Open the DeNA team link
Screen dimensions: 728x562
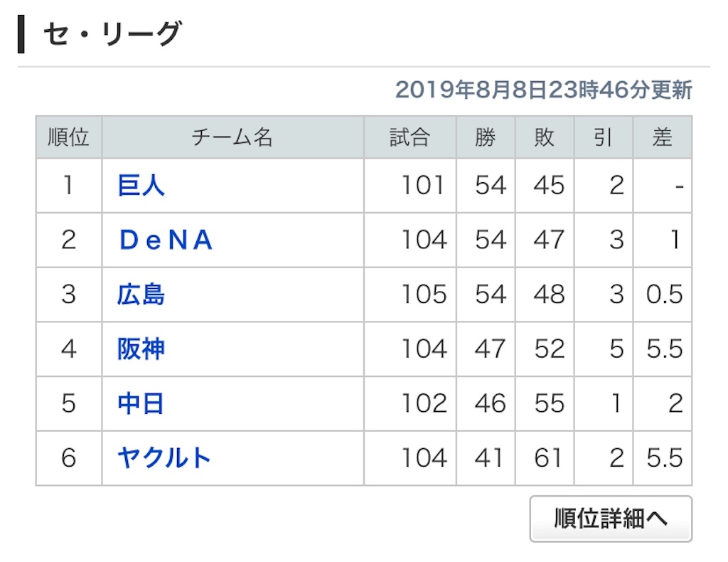166,240
